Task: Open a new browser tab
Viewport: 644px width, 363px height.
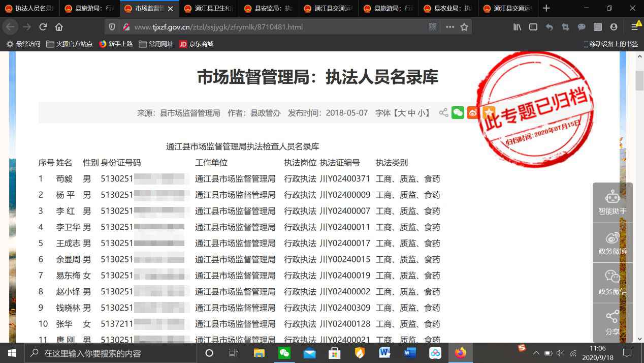Action: [546, 8]
